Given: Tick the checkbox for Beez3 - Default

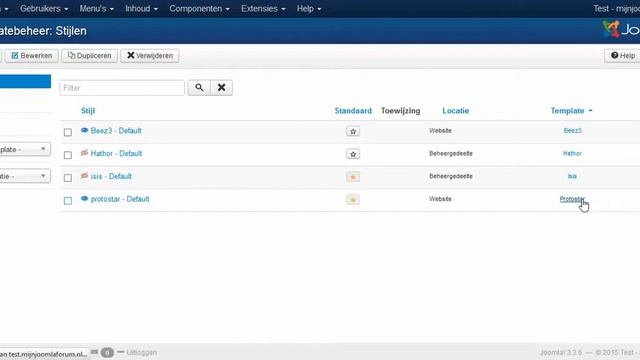Looking at the screenshot, I should pyautogui.click(x=68, y=132).
